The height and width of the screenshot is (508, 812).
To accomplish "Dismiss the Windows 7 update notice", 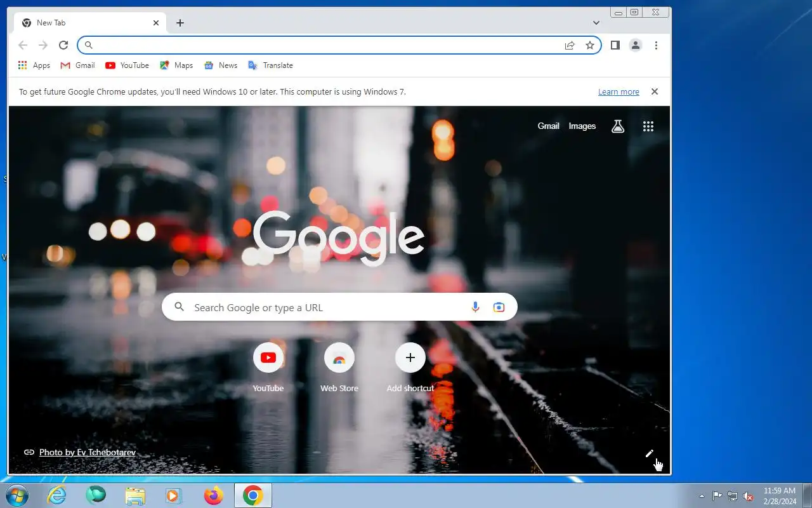I will pos(655,91).
